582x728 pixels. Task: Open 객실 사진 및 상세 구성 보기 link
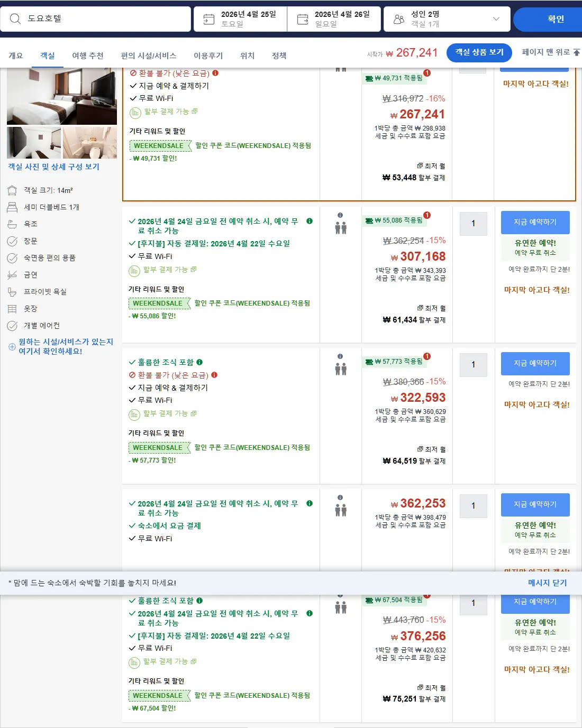coord(53,167)
